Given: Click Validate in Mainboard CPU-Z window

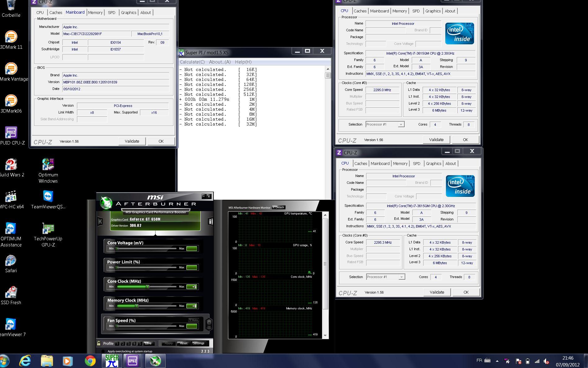Looking at the screenshot, I should click(132, 141).
